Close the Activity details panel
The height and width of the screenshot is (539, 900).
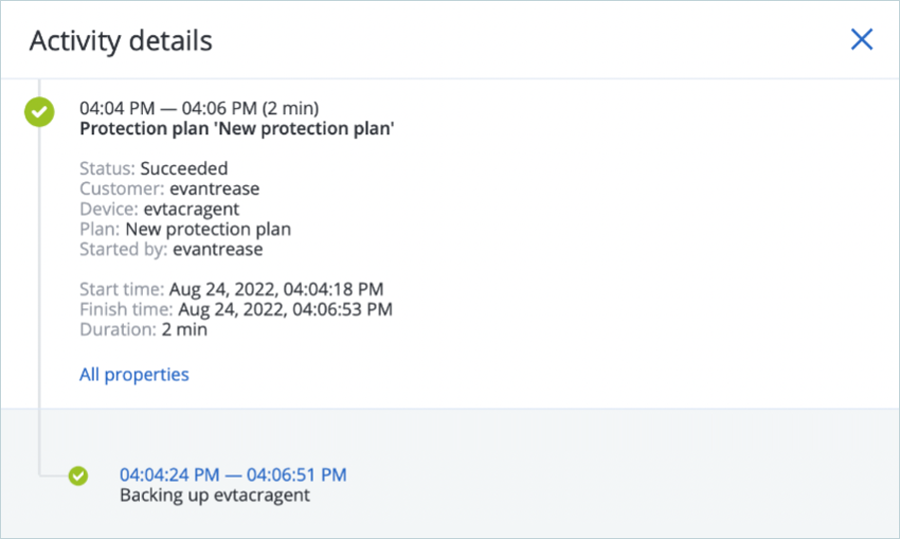coord(861,40)
